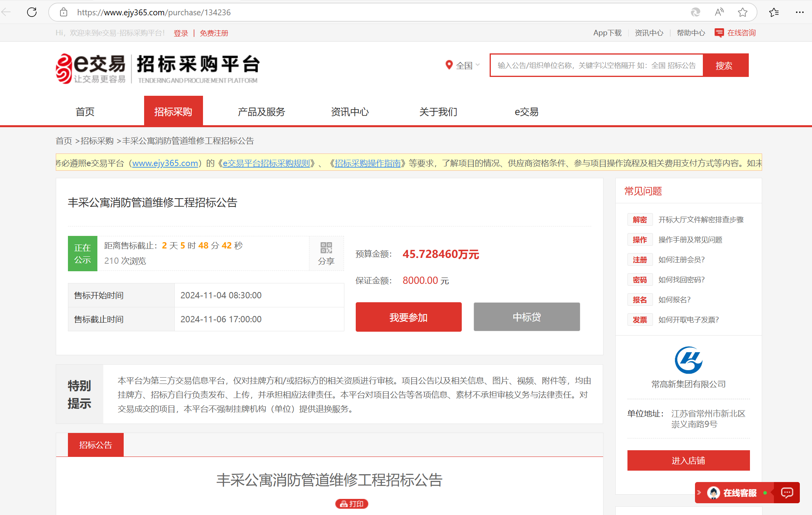Click the 常高新集团有限公司 company name
The width and height of the screenshot is (812, 515).
(x=688, y=384)
